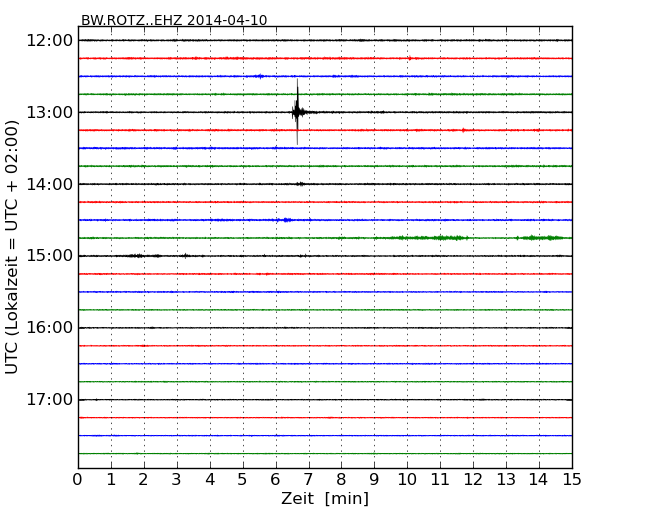Click the 16:00 time label
This screenshot has height=520, width=650.
[50, 328]
